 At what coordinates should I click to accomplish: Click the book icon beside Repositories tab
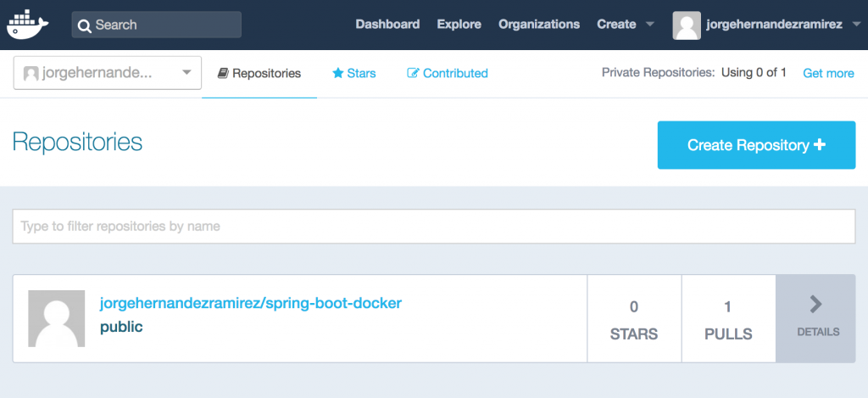tap(223, 73)
